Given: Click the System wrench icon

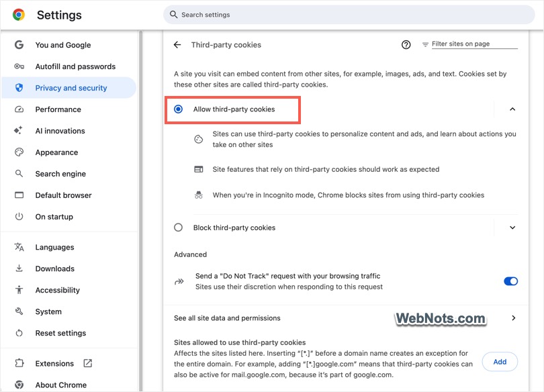Looking at the screenshot, I should coord(19,311).
